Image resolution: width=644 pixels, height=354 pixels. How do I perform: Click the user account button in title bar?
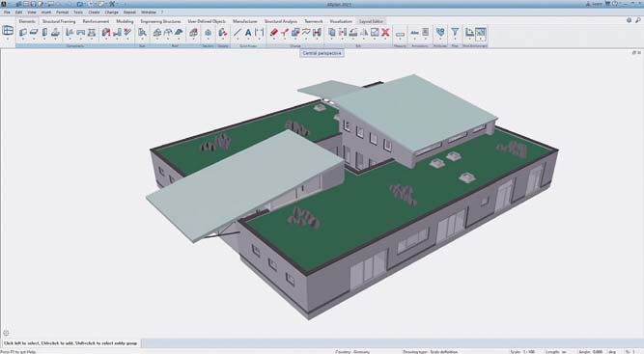point(594,4)
